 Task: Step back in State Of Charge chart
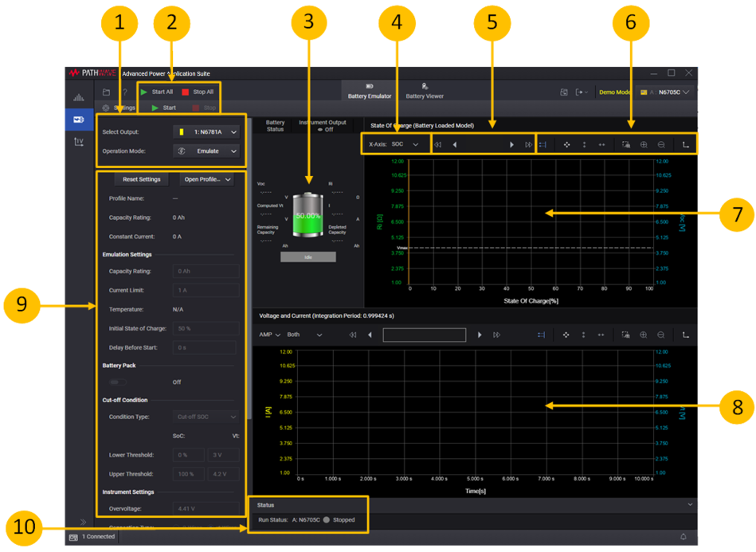(455, 145)
